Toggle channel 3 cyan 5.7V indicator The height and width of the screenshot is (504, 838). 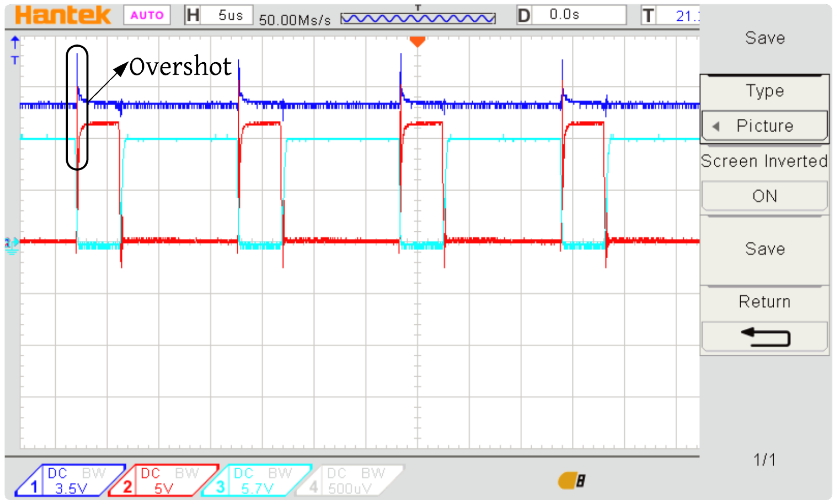coord(256,480)
